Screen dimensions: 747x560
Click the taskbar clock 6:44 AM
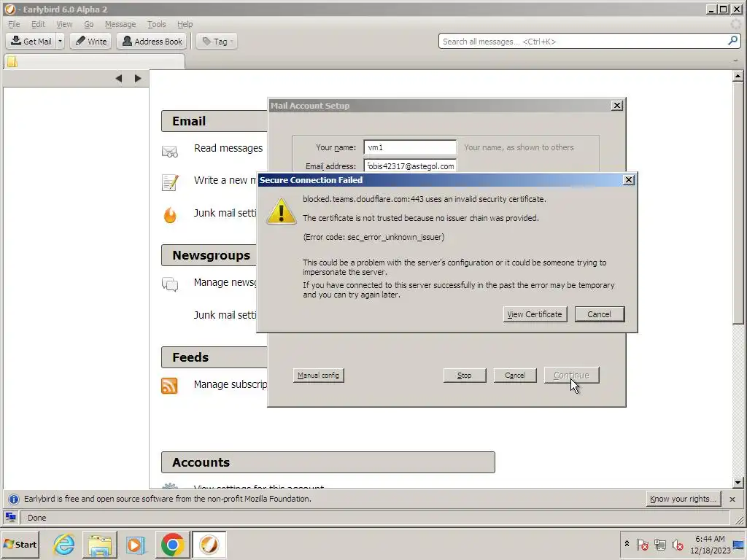pyautogui.click(x=710, y=539)
